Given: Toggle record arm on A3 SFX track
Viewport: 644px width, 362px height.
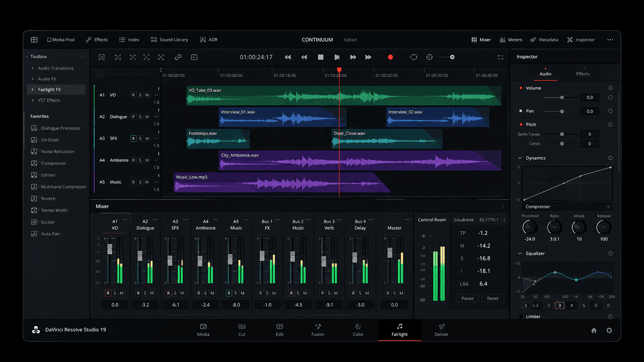Looking at the screenshot, I should 133,138.
